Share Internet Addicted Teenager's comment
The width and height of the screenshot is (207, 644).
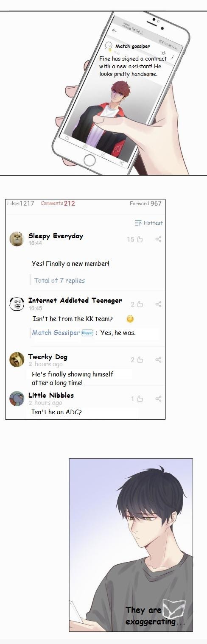tap(158, 304)
